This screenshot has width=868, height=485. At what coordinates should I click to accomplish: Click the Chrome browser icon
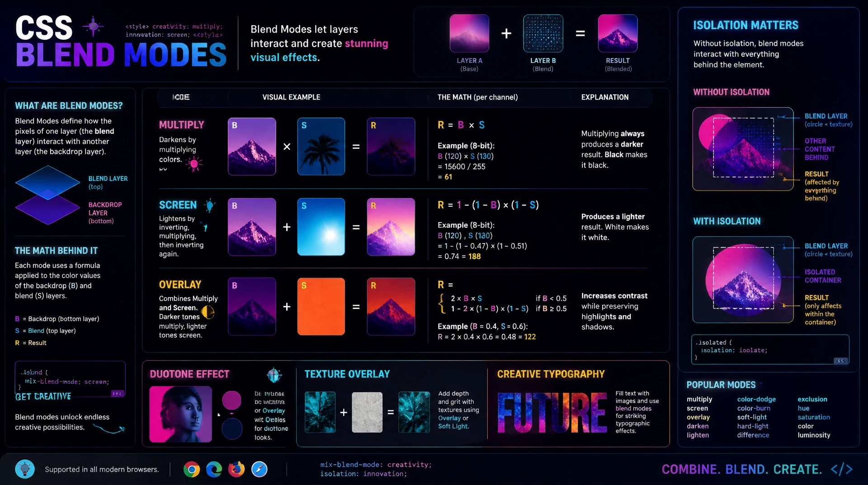click(x=192, y=470)
